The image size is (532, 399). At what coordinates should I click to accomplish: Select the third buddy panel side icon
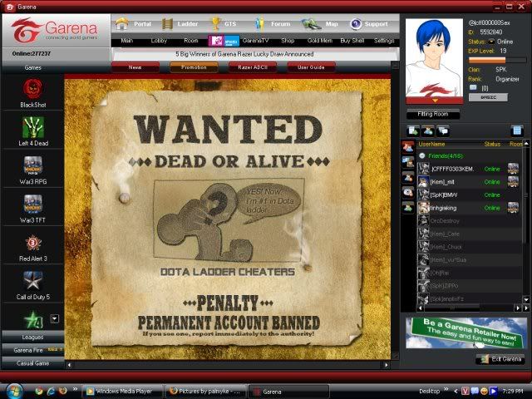tap(408, 177)
